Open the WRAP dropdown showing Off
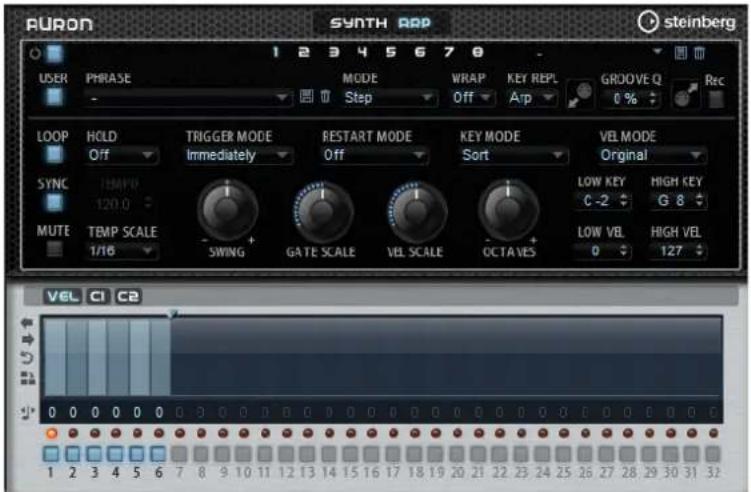This screenshot has width=751, height=492. click(472, 98)
